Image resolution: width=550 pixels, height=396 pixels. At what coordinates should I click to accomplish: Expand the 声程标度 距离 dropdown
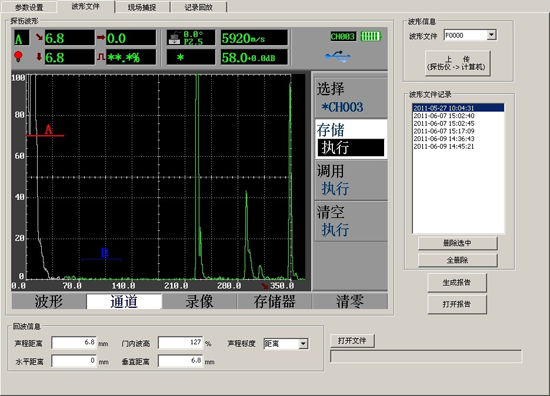(x=303, y=344)
